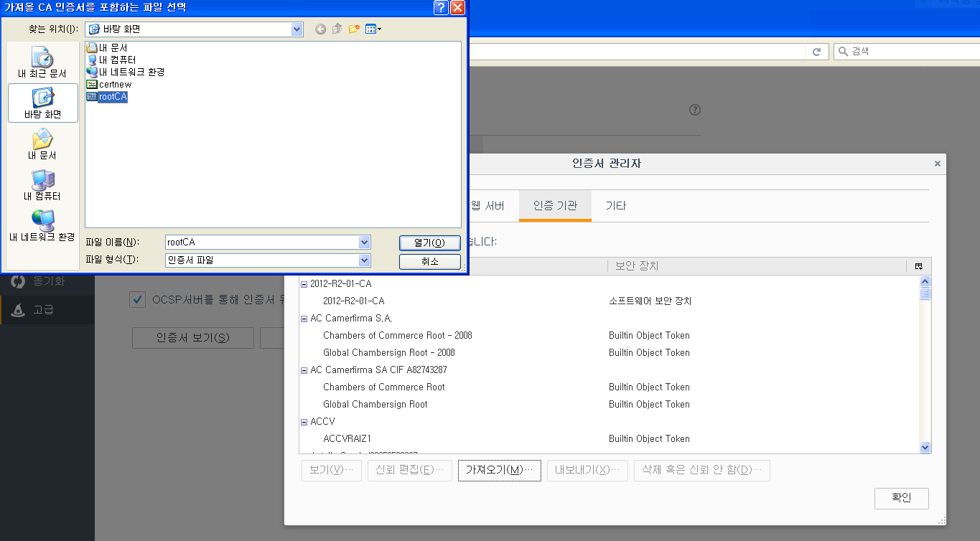Click the 내보내기 button

587,471
